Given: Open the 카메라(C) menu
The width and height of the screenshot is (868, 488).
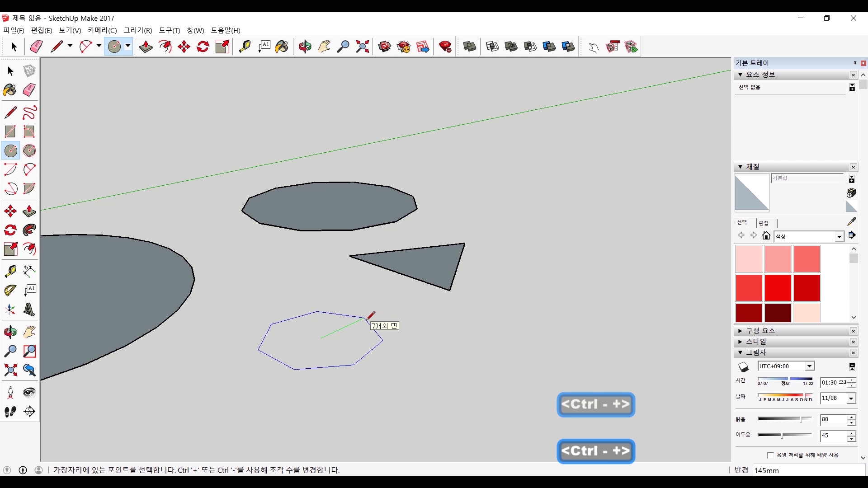Looking at the screenshot, I should click(x=102, y=30).
